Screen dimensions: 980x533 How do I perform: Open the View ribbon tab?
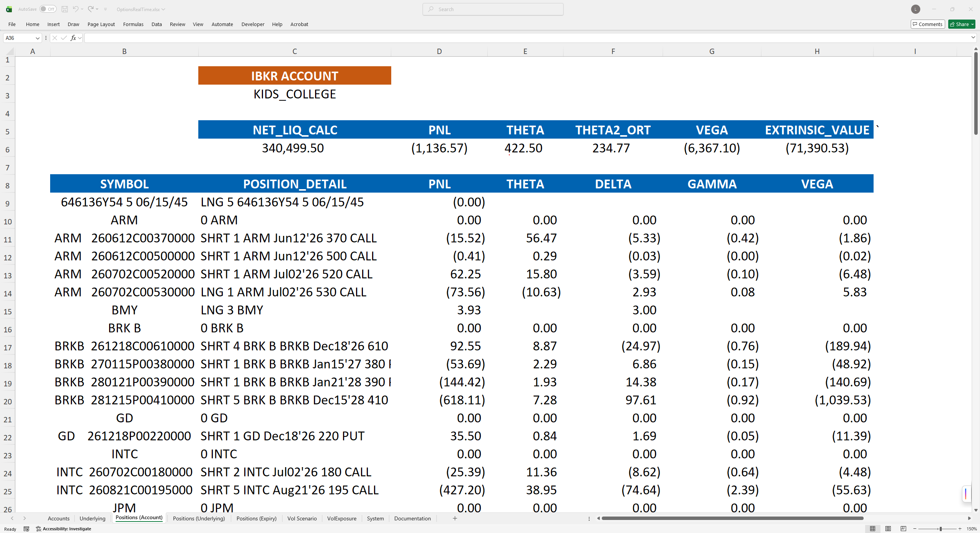198,24
